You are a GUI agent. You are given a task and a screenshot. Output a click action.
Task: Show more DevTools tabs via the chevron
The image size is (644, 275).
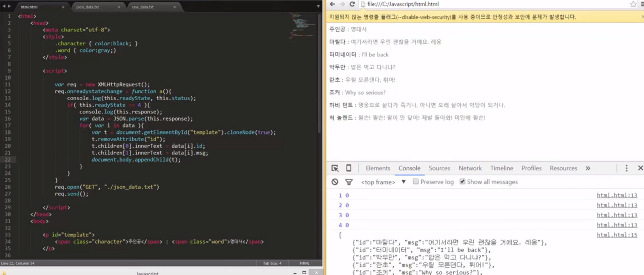click(588, 168)
